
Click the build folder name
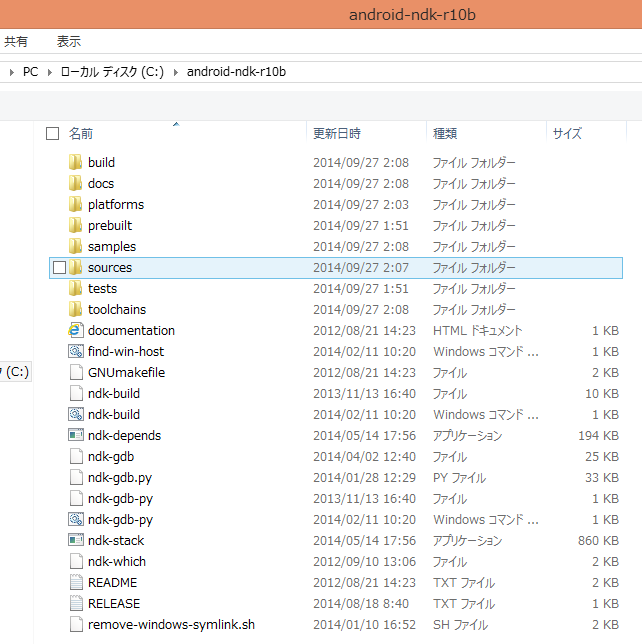[x=101, y=162]
